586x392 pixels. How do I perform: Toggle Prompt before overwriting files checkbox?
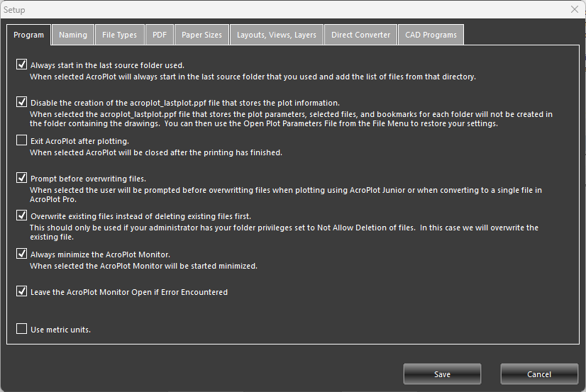22,178
